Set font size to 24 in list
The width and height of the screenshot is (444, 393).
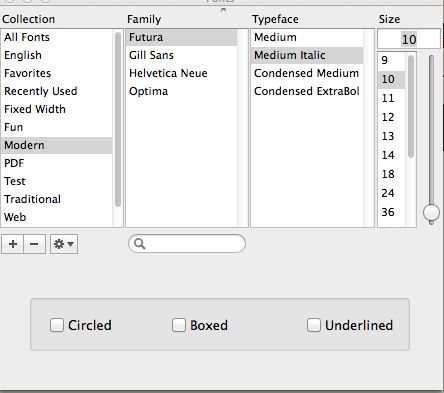pos(392,193)
